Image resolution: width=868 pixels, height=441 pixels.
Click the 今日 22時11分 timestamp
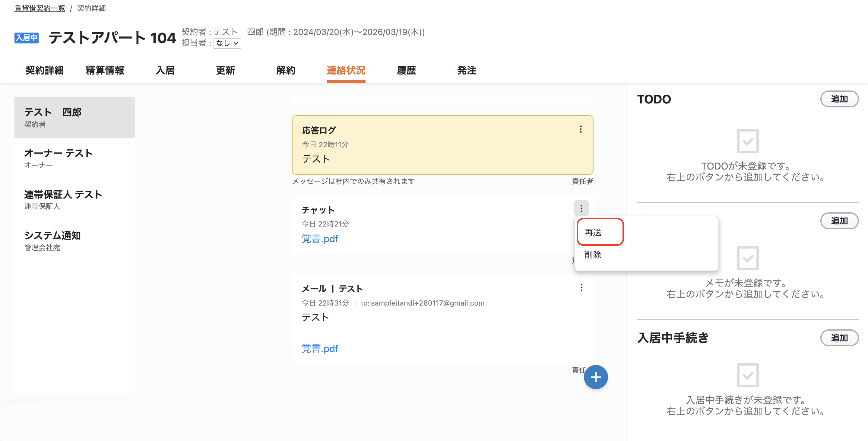pyautogui.click(x=325, y=144)
